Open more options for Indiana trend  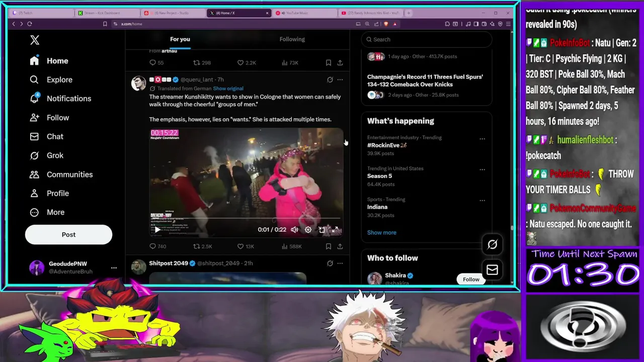pyautogui.click(x=482, y=201)
